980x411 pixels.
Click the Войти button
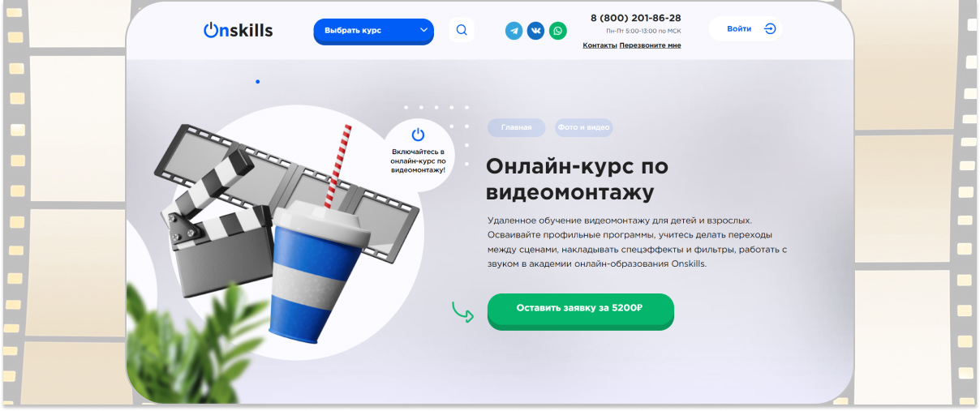[x=745, y=29]
